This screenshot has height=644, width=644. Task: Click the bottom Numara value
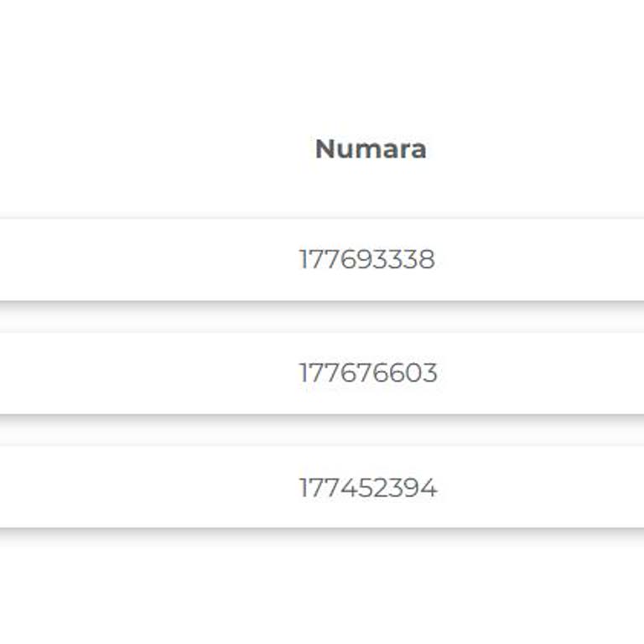(x=368, y=488)
